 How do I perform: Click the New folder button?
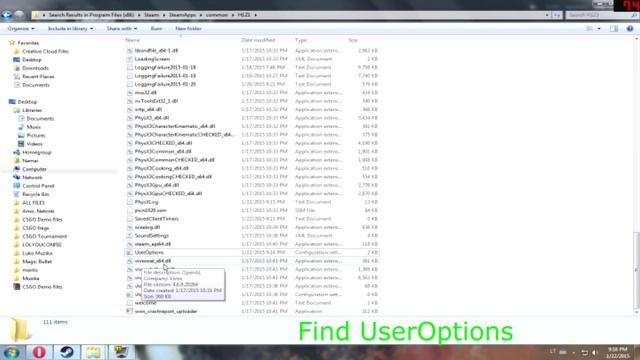coord(188,29)
